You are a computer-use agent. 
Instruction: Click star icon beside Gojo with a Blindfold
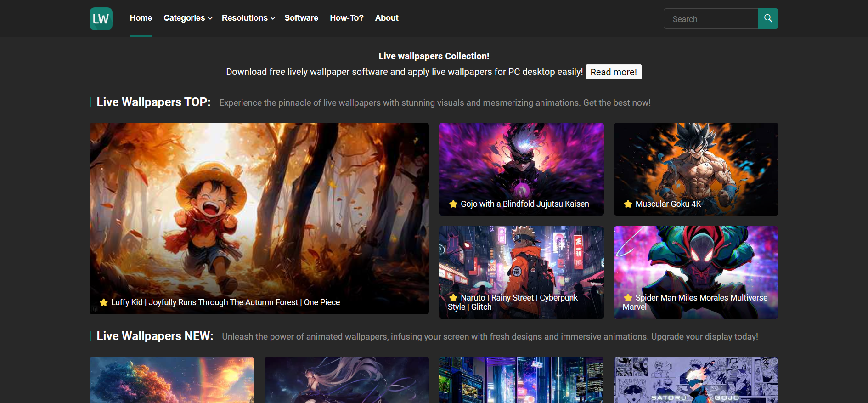pos(453,204)
